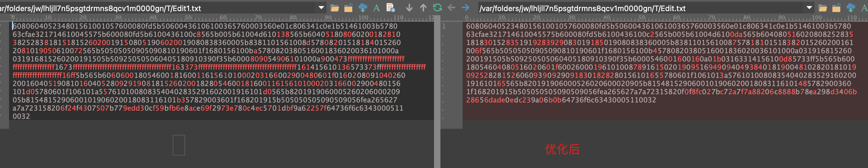Click the left pane's folder-with-back-arrow icon
The image size is (868, 168).
(348, 8)
